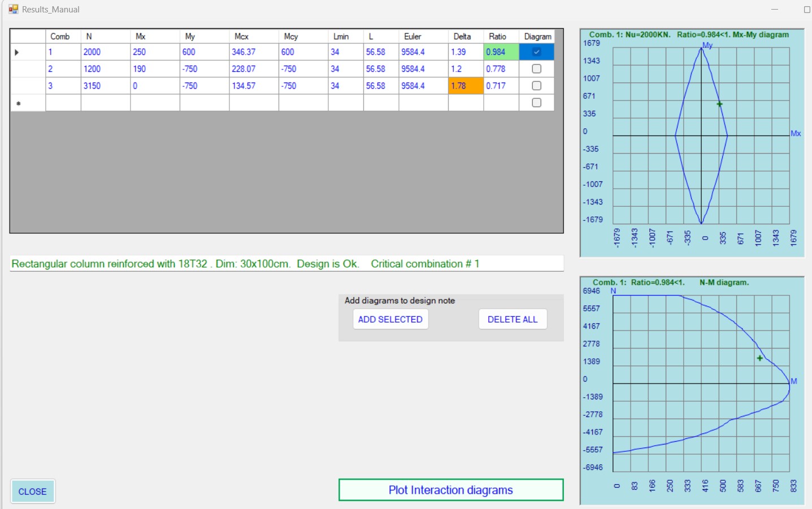Click the CLOSE button
This screenshot has height=509, width=812.
tap(33, 491)
